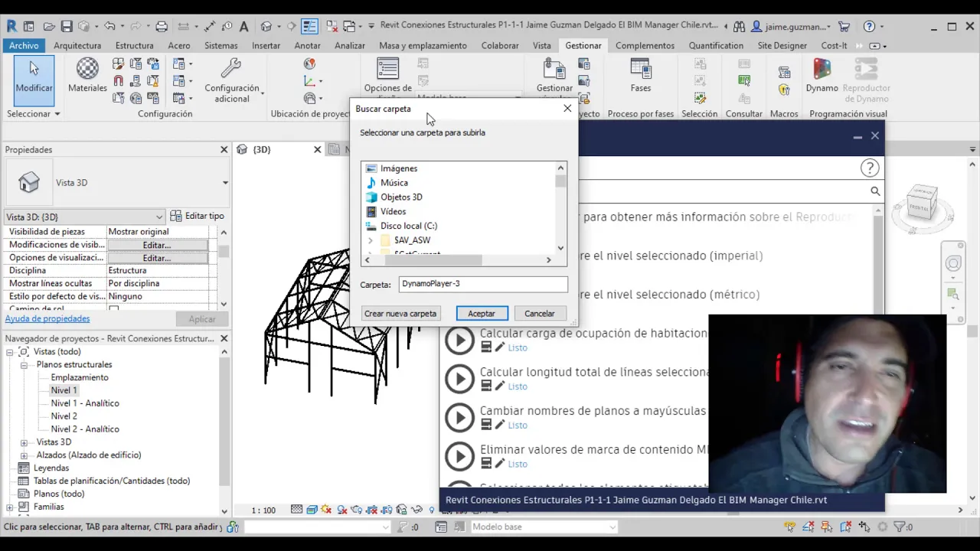Open Configuración adicional wrench menu
The image size is (980, 551).
[232, 80]
